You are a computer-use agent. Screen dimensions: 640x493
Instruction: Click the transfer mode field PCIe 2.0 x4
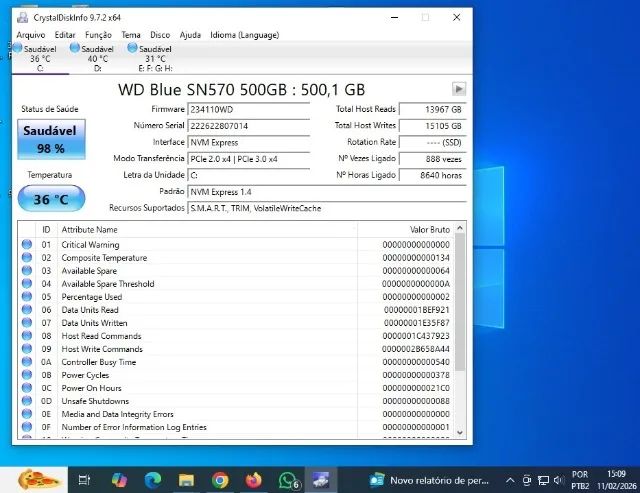click(248, 159)
